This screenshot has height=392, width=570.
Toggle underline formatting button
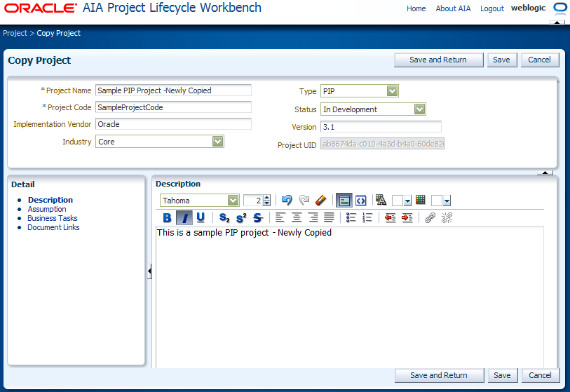(201, 218)
